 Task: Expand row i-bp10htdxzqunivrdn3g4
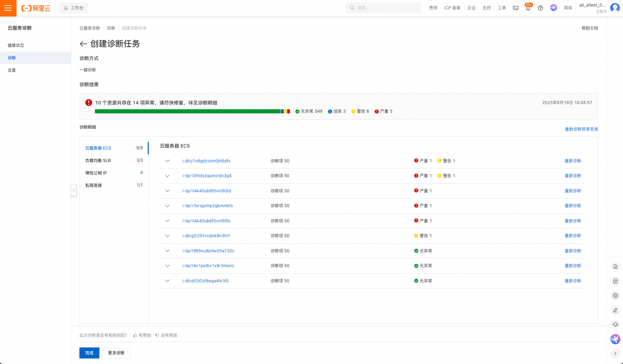click(167, 176)
